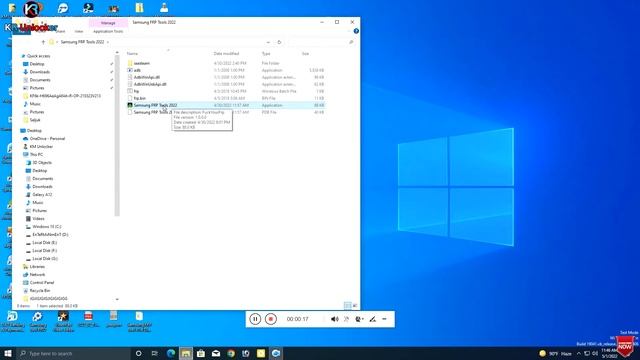Open OneDrive - Personal

pyautogui.click(x=47, y=139)
